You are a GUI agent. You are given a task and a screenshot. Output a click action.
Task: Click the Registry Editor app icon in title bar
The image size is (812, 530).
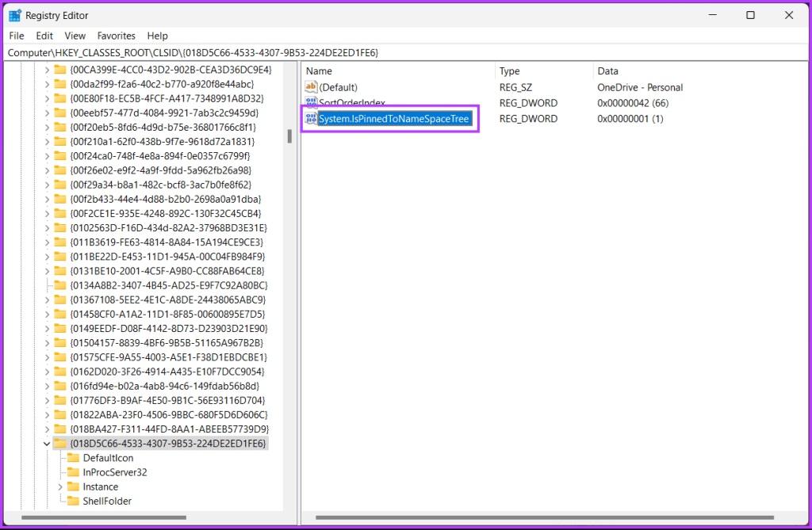[x=15, y=16]
